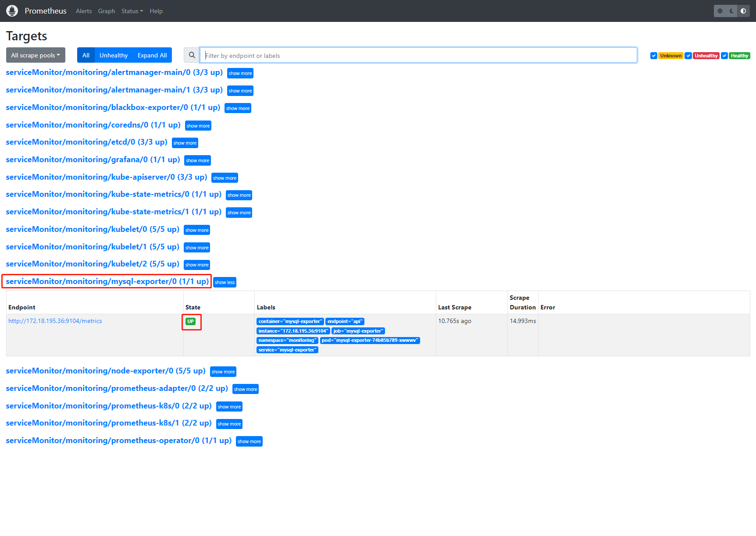Select the All filter tab

tap(86, 55)
